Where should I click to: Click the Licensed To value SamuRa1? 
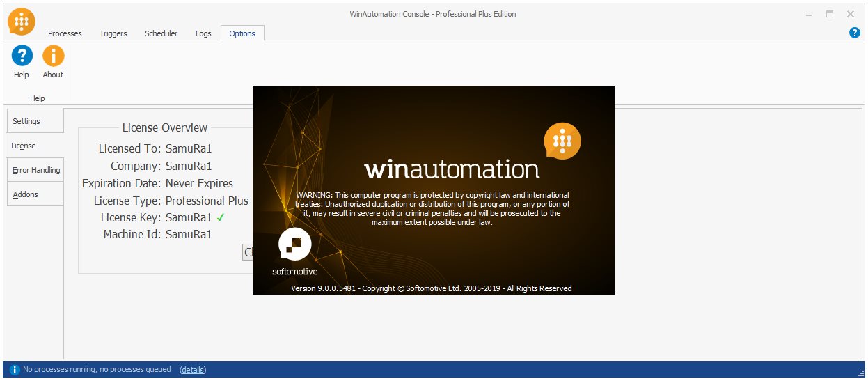[x=189, y=148]
